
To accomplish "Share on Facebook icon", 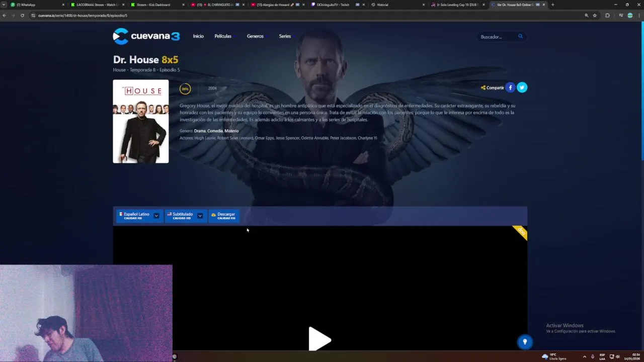I will pos(510,87).
